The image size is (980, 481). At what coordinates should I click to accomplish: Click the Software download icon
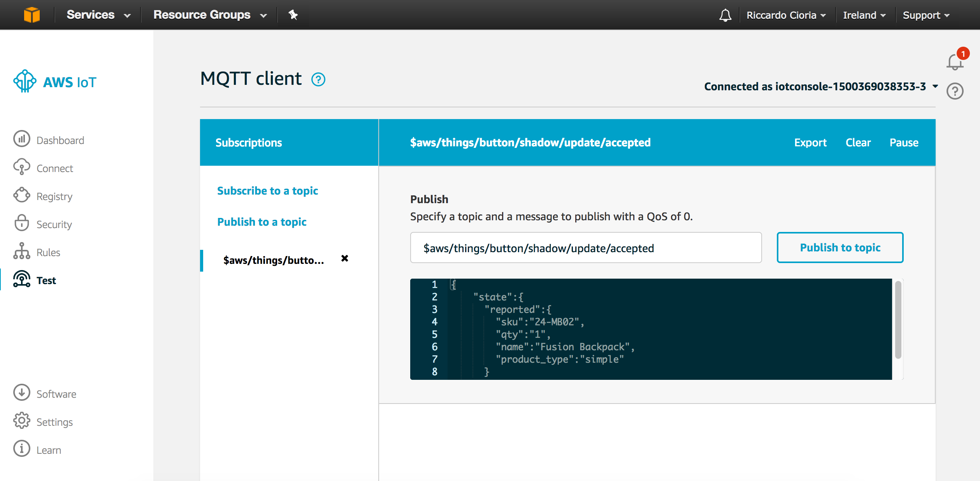(22, 393)
